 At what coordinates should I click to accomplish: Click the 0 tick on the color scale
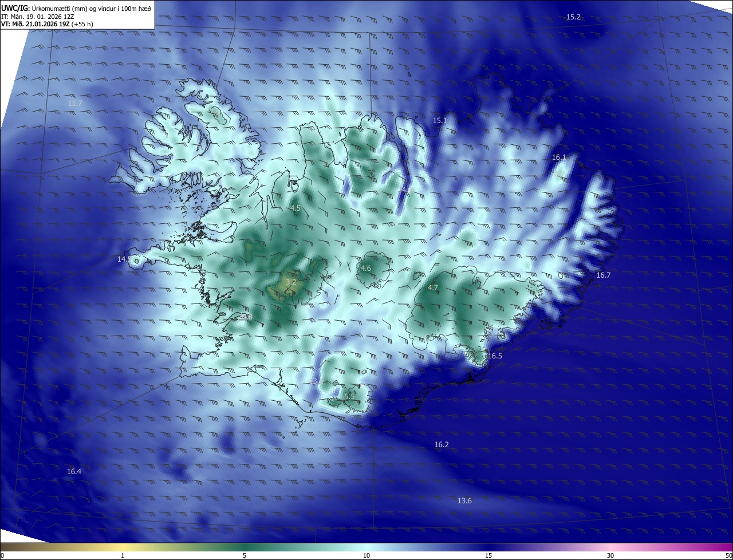click(x=2, y=556)
